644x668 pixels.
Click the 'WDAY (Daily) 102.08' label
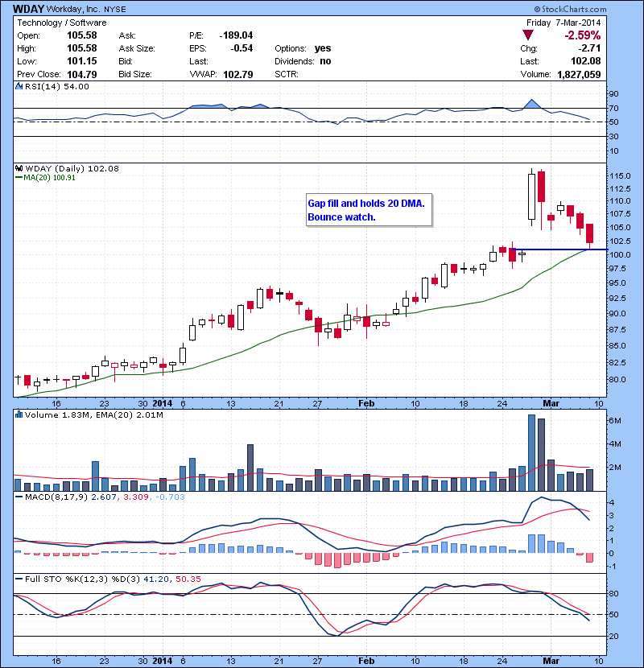point(72,168)
